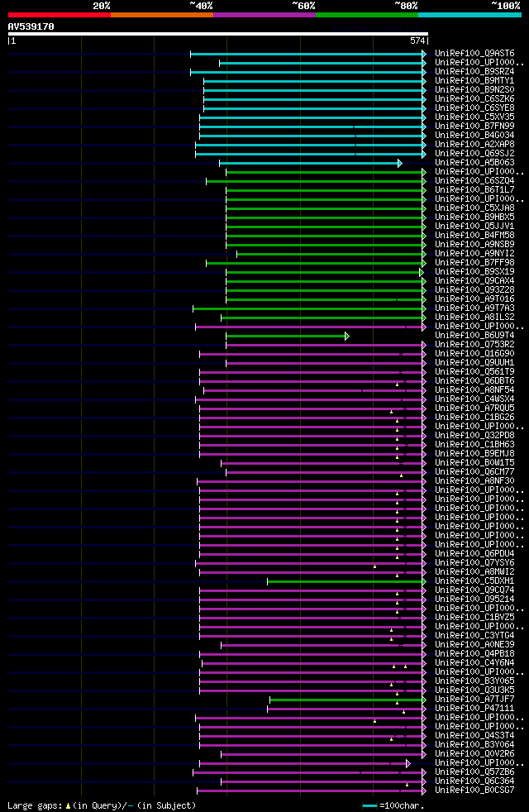Screen dimensions: 529x812
Task: Open hit UniRef100_B9EMJ8 label
Action: [x=474, y=454]
